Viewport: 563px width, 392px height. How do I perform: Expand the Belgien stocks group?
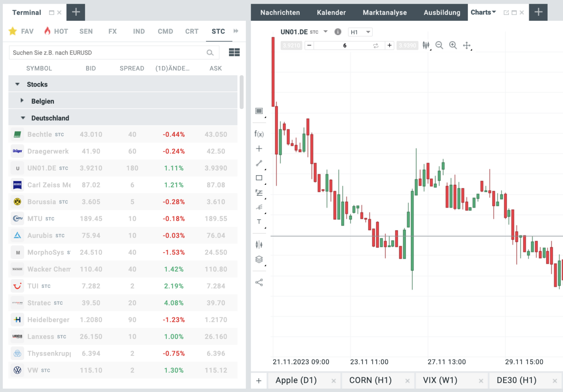(x=21, y=101)
